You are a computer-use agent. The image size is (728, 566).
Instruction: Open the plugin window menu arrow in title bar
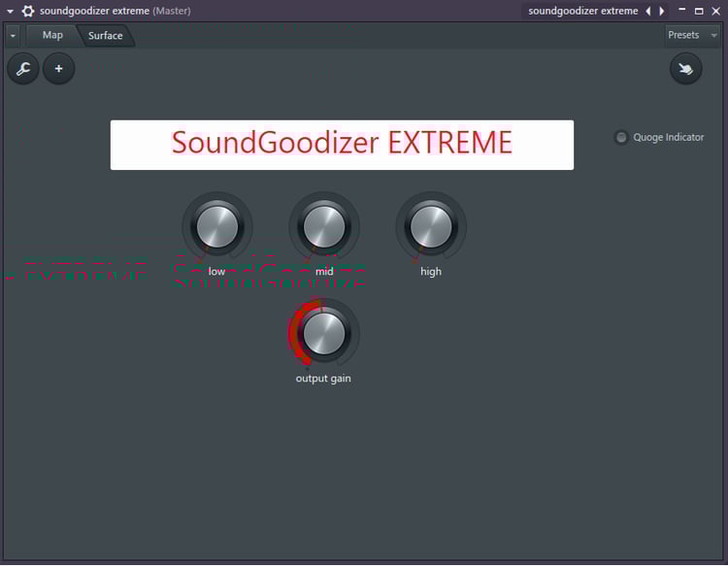tap(10, 11)
